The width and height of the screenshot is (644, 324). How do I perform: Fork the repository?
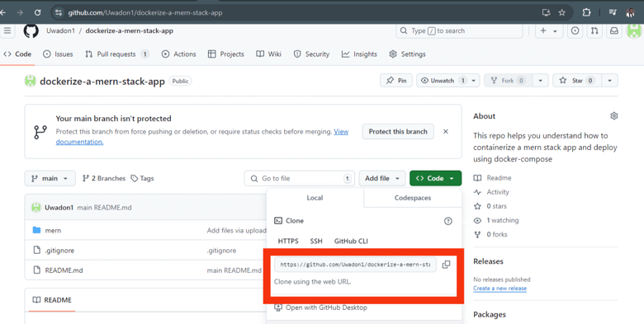pyautogui.click(x=508, y=81)
